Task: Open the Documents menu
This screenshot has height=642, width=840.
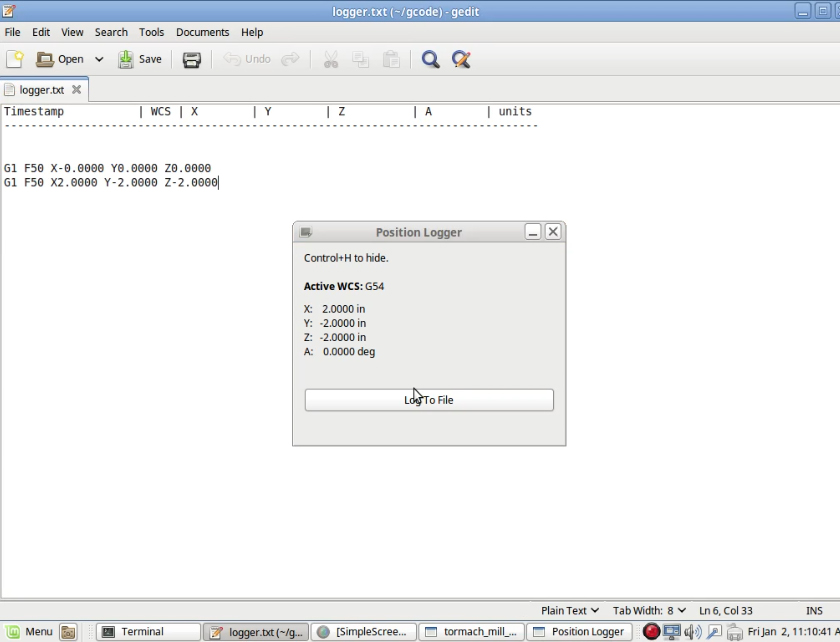Action: [x=202, y=32]
